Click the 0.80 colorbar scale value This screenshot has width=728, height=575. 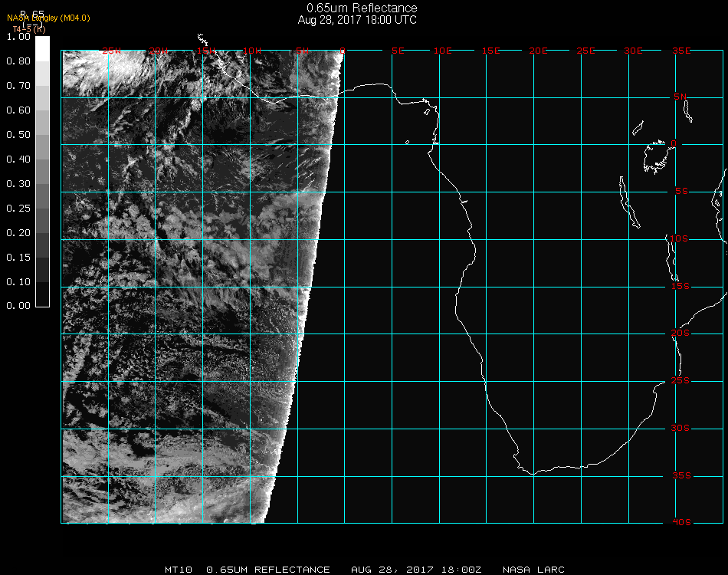18,61
